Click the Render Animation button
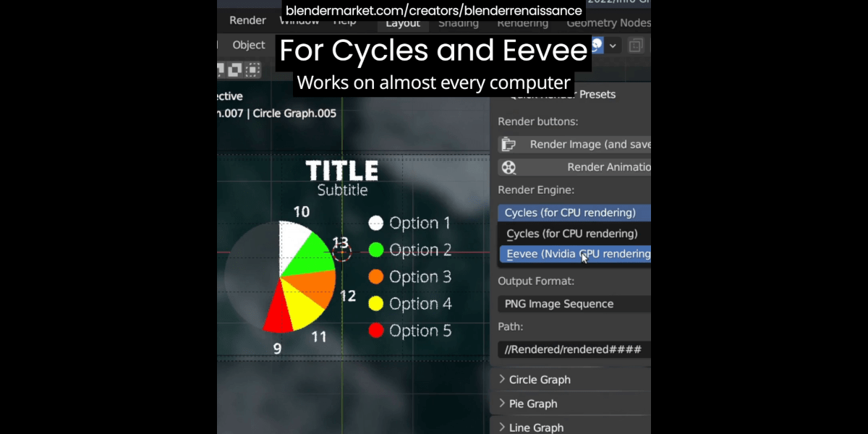This screenshot has width=868, height=434. coord(579,167)
